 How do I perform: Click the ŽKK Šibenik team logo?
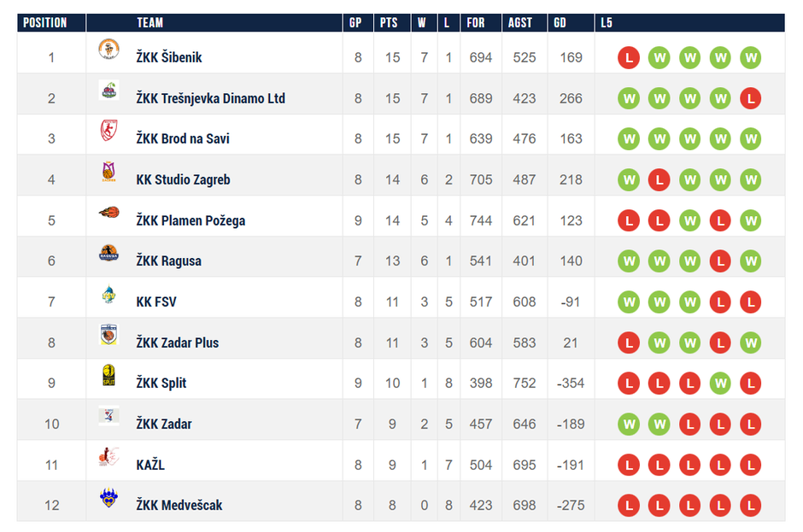coord(108,50)
